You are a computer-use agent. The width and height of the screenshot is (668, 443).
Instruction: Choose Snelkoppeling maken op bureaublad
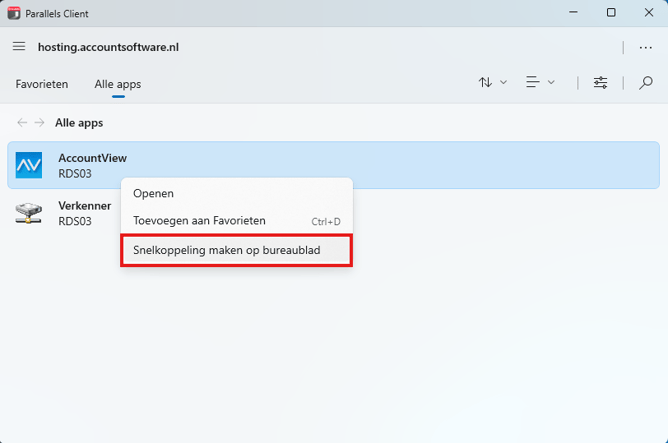pos(237,250)
